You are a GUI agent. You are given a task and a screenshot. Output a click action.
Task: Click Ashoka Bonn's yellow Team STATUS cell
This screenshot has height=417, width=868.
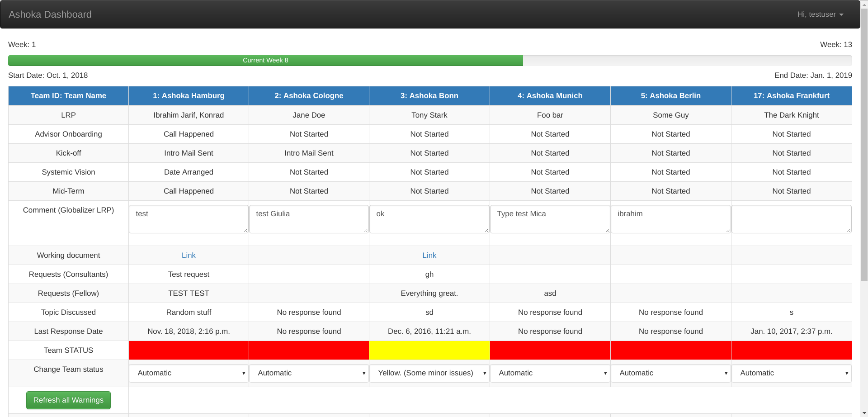click(429, 350)
